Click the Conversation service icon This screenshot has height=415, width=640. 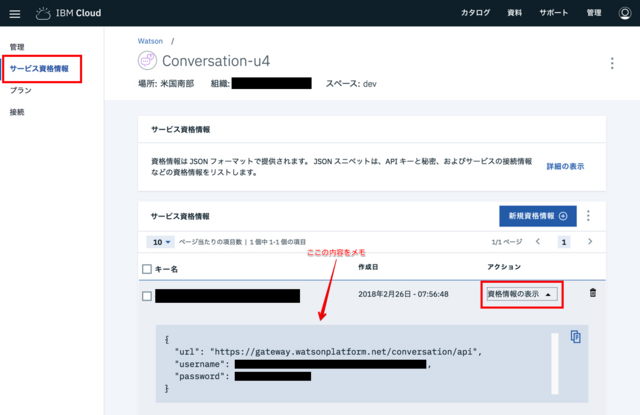click(147, 61)
